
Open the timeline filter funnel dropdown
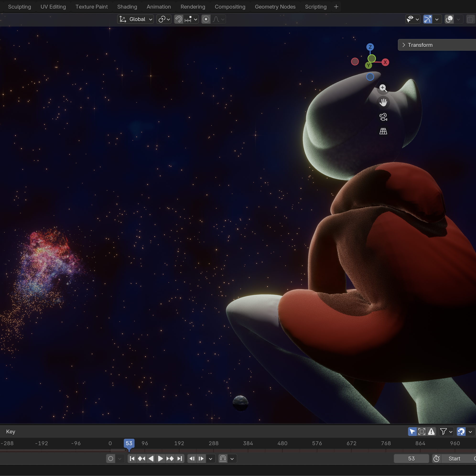click(446, 431)
